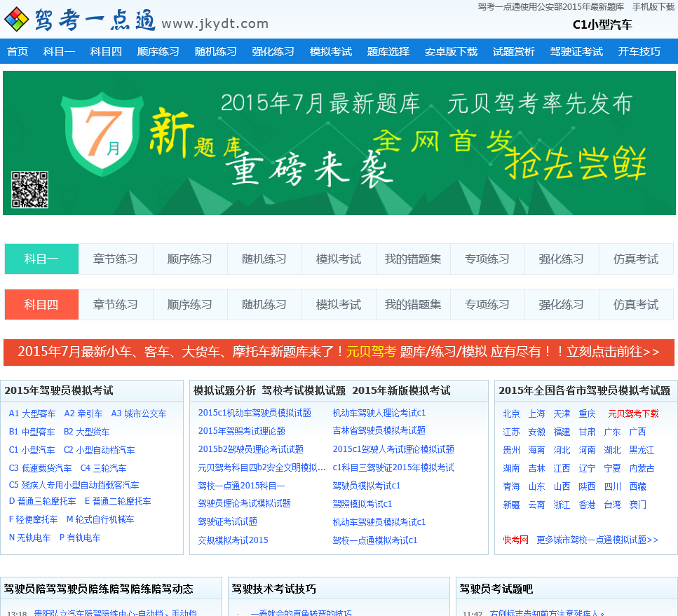Click the red 立刻点击前往 promo banner
Viewport: 678px width, 616px height.
coord(339,352)
